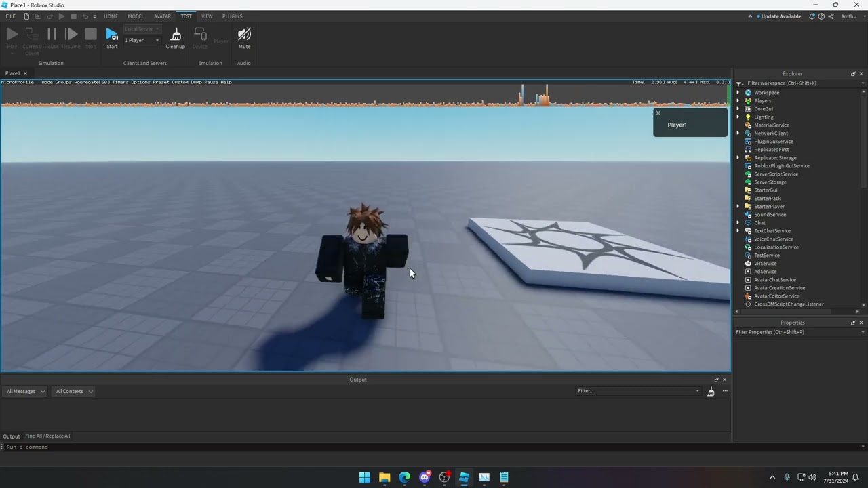868x488 pixels.
Task: Open the number of players dropdown
Action: (x=142, y=41)
